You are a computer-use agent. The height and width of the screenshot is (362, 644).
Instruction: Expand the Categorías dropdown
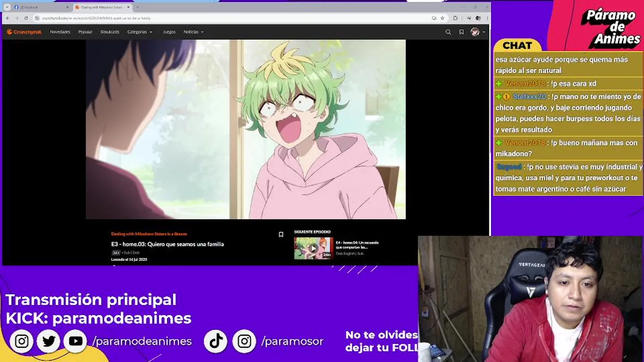(x=139, y=32)
